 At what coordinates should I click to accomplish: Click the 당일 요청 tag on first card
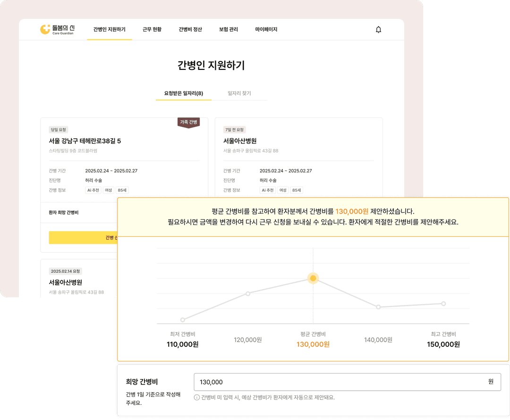click(59, 130)
